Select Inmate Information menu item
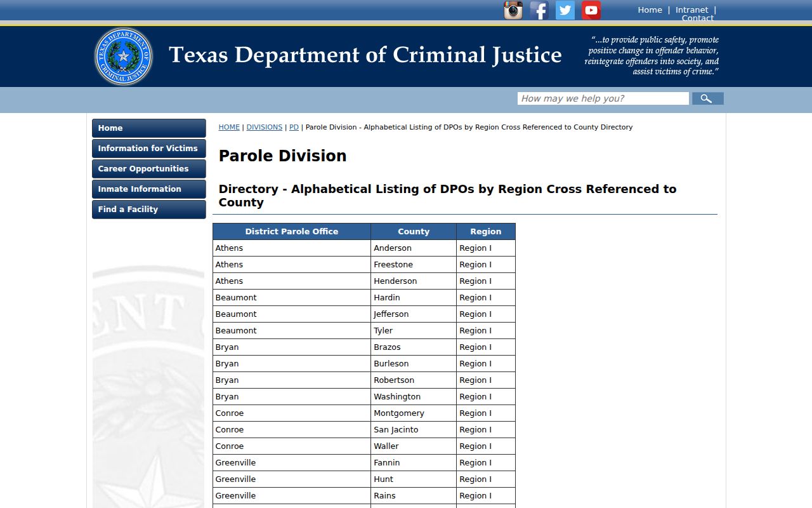This screenshot has width=812, height=508. (149, 189)
